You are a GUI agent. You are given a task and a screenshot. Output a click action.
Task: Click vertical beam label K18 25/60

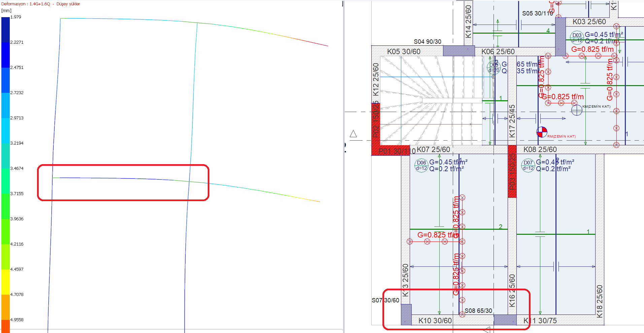(x=600, y=301)
